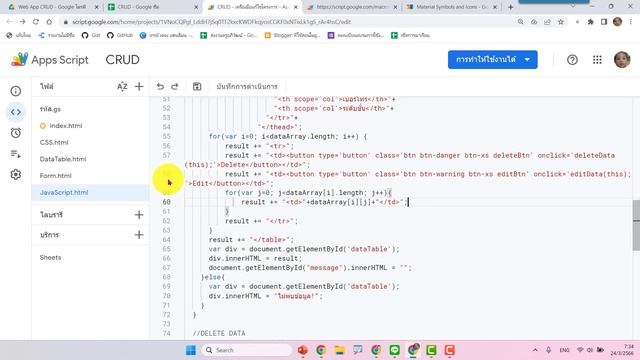
Task: Go back in browser history
Action: 9,22
